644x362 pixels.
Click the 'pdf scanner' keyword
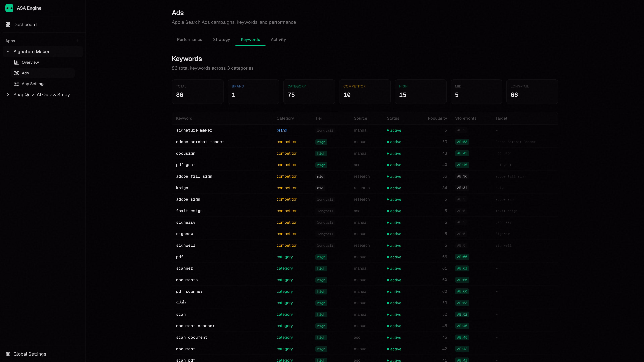coord(189,291)
